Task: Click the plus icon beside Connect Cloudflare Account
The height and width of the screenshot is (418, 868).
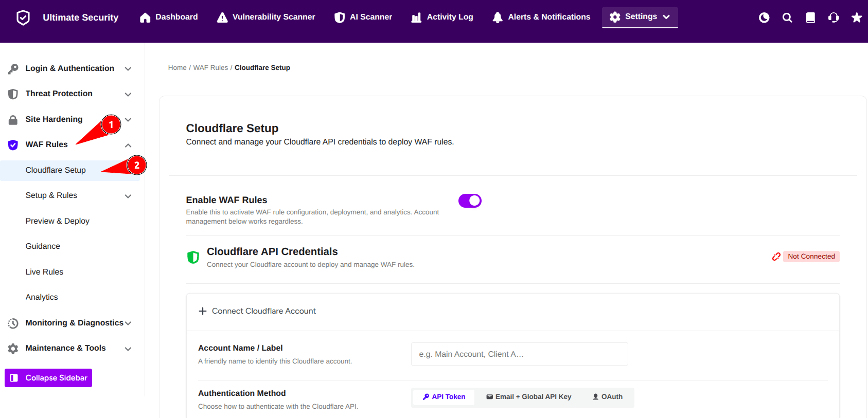Action: (203, 311)
